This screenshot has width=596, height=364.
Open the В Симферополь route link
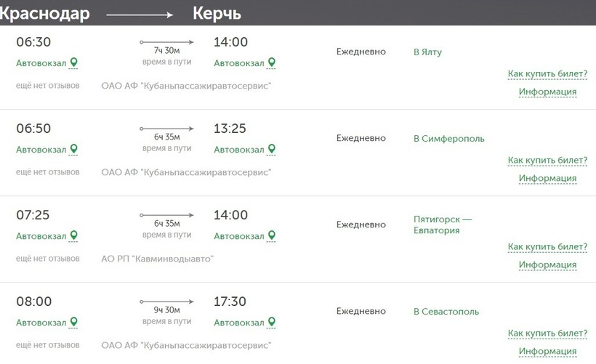(x=448, y=138)
